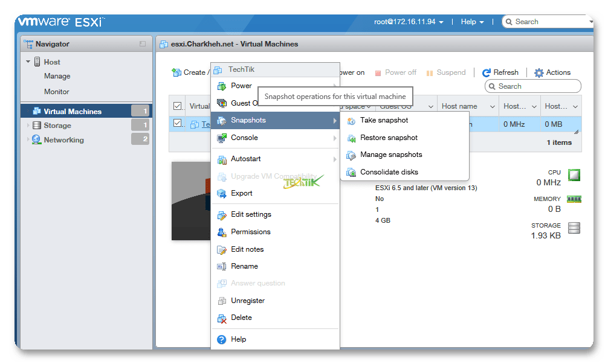
Task: Expand the Networking tree node
Action: click(x=28, y=139)
